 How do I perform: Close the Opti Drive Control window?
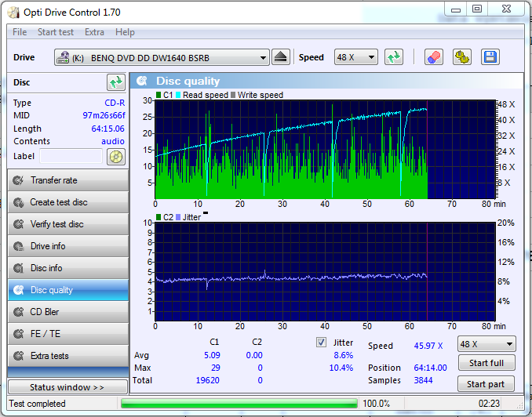tap(506, 9)
